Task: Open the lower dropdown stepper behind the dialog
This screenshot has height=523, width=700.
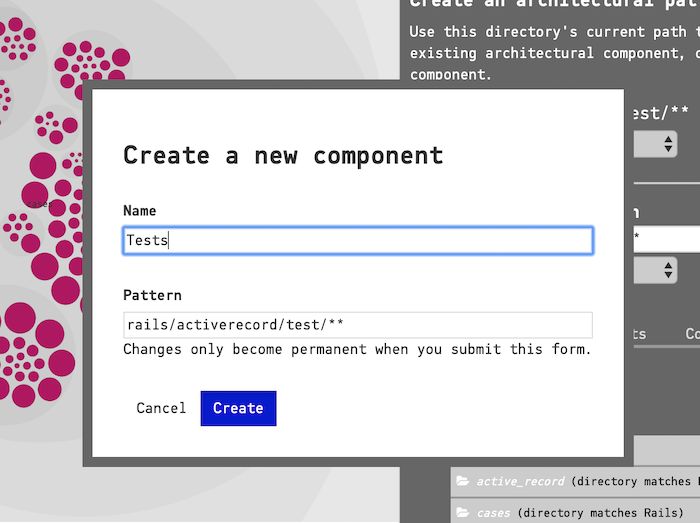Action: 655,270
